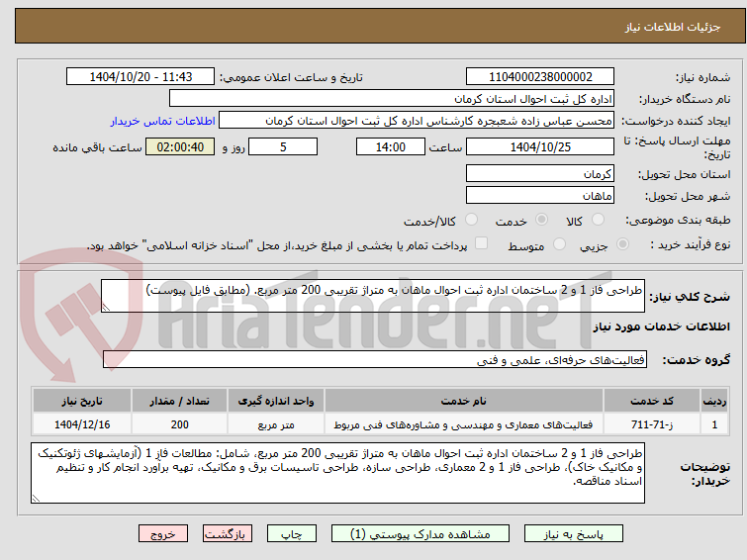
Task: Click the deadline date field 1404/10/25
Action: pyautogui.click(x=540, y=146)
